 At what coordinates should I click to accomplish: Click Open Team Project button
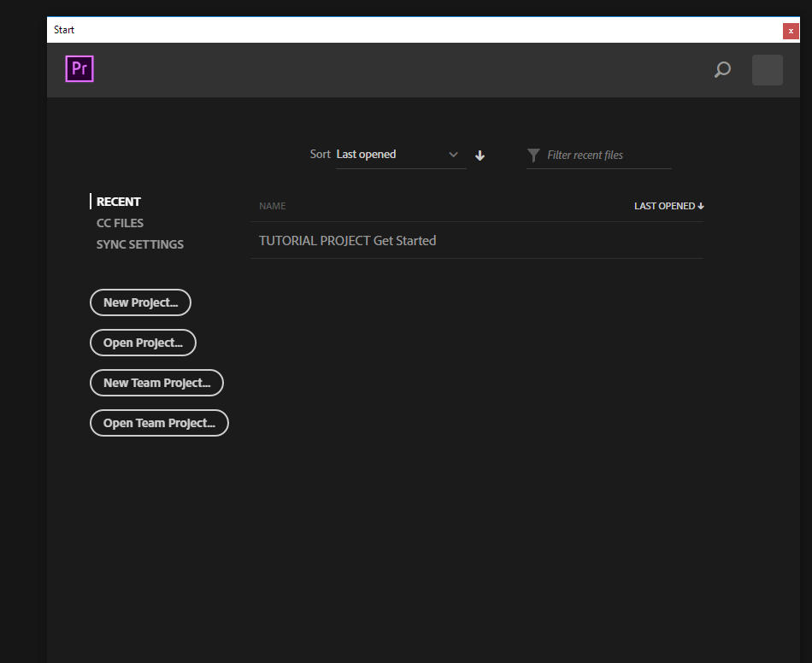(x=159, y=423)
